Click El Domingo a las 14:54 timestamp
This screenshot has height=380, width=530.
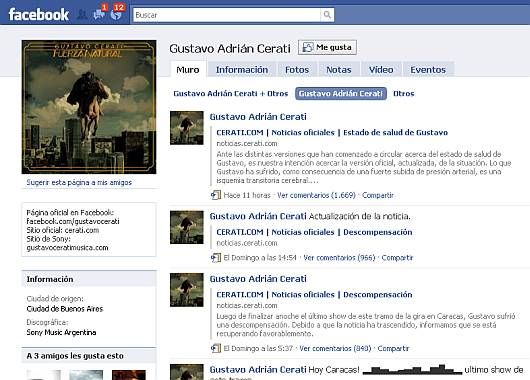coord(260,258)
